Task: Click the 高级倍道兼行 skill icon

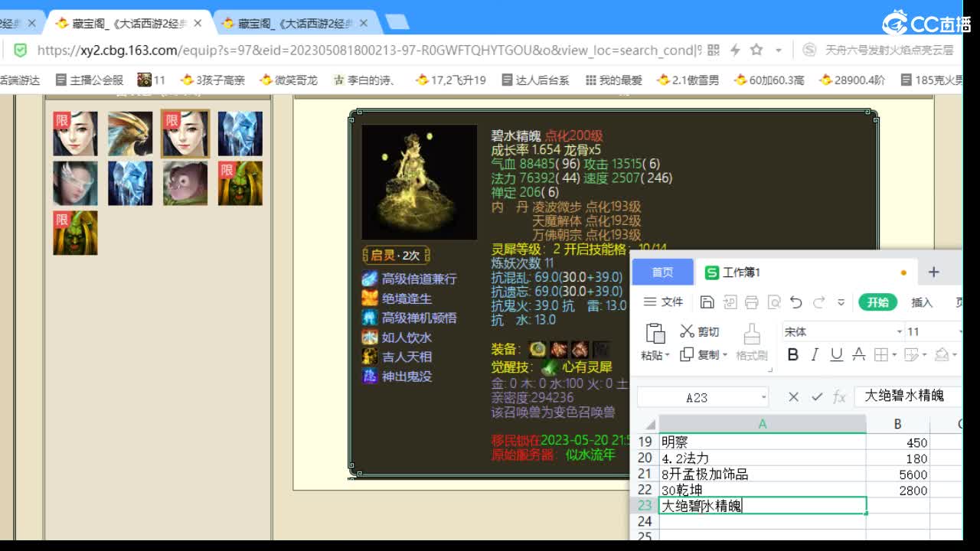Action: click(370, 279)
